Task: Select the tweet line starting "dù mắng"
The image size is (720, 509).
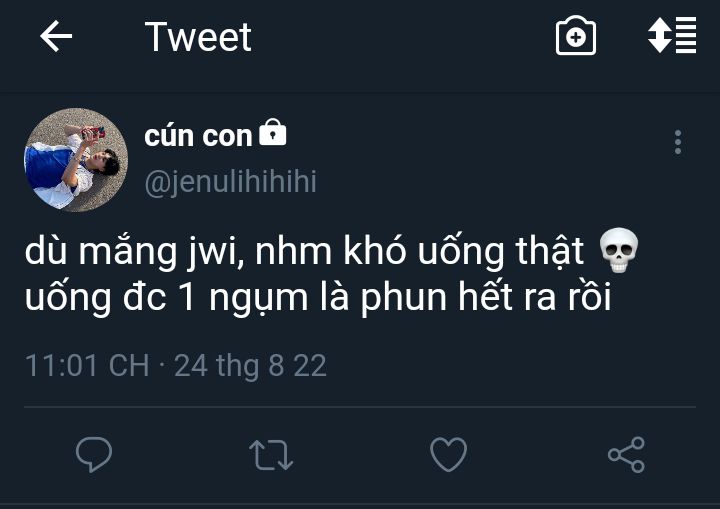Action: click(310, 253)
